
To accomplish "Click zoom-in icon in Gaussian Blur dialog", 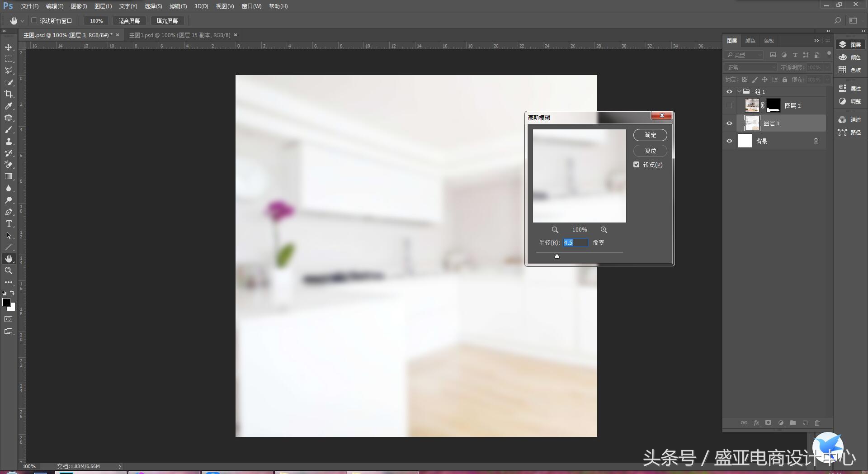I will (x=604, y=230).
